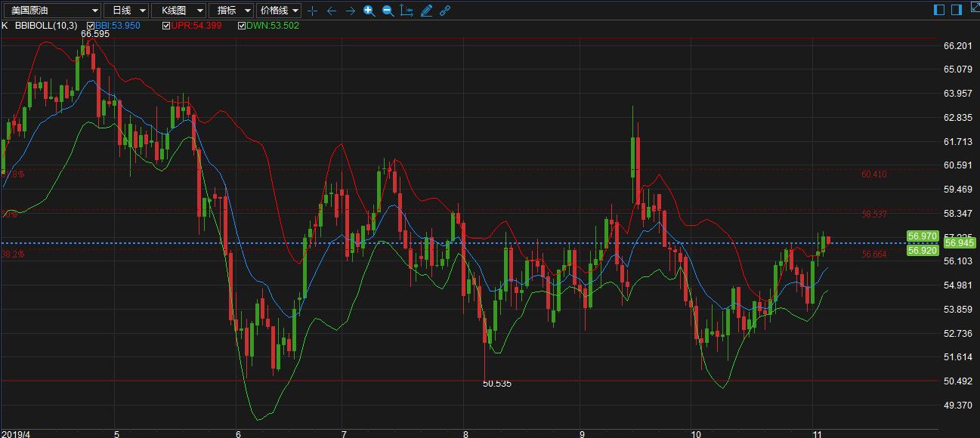This screenshot has width=980, height=438.
Task: Toggle the right side panel layout
Action: pos(956,10)
